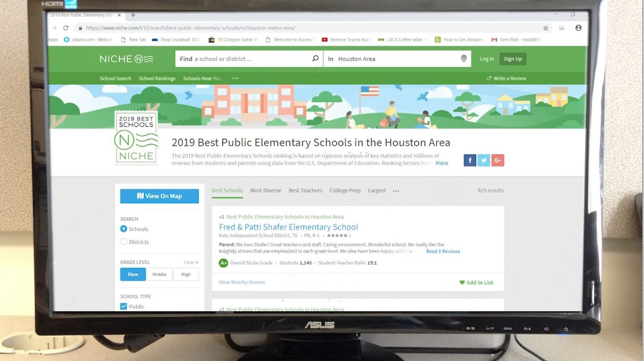Select the Districts radio button
Screen dimensions: 644x361
pyautogui.click(x=124, y=242)
